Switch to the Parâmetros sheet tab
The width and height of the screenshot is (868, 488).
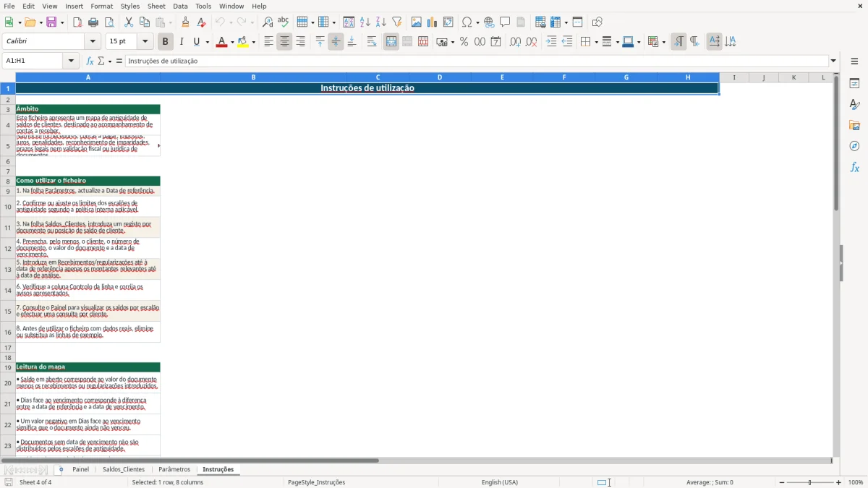[174, 469]
